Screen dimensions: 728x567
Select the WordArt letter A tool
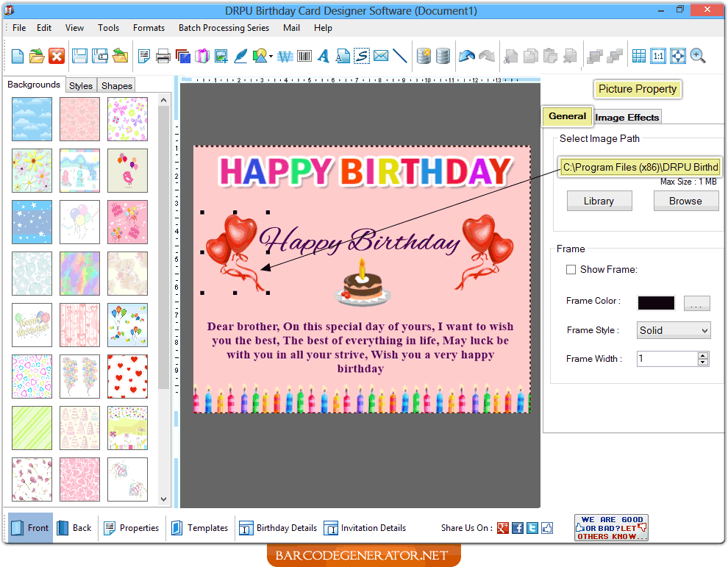[324, 56]
